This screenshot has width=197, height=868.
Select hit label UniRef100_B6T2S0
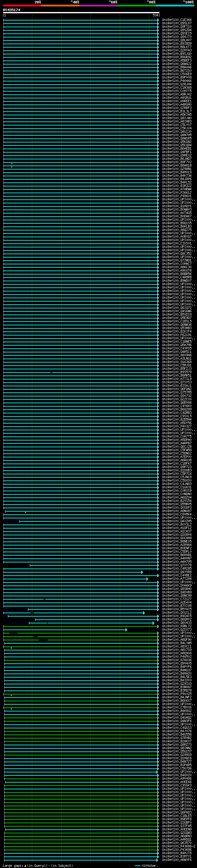click(177, 71)
